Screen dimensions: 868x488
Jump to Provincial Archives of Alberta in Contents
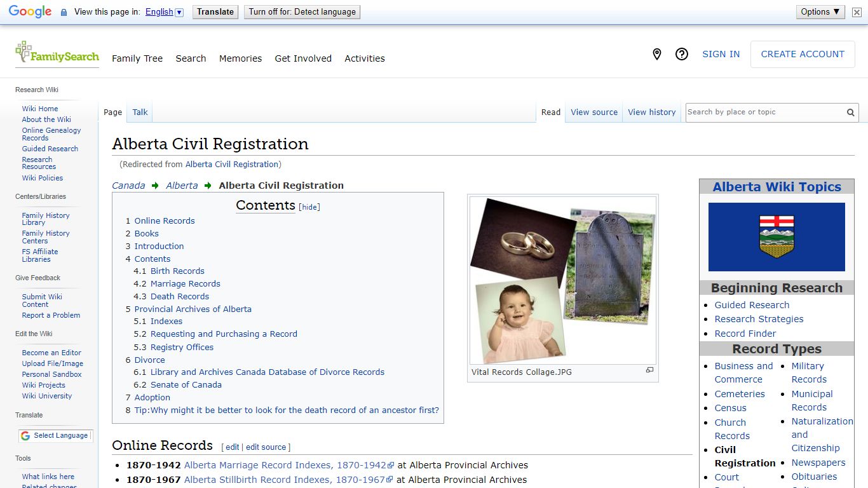click(x=193, y=309)
